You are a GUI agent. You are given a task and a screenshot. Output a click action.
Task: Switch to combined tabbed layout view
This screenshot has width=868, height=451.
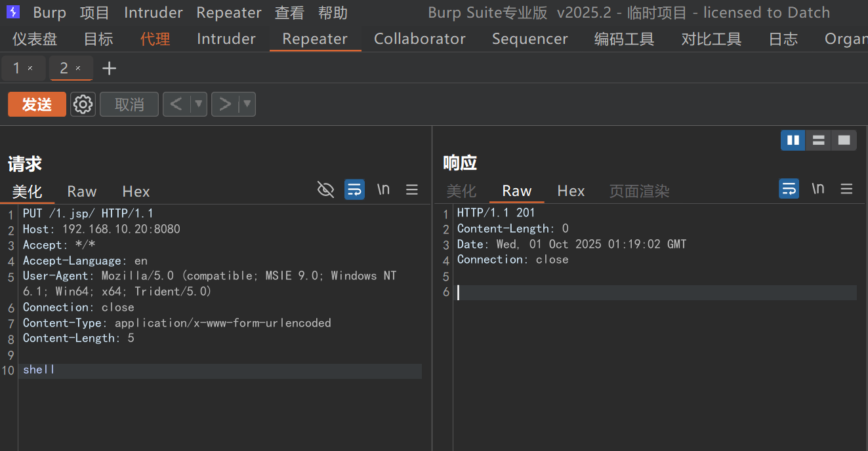click(844, 140)
